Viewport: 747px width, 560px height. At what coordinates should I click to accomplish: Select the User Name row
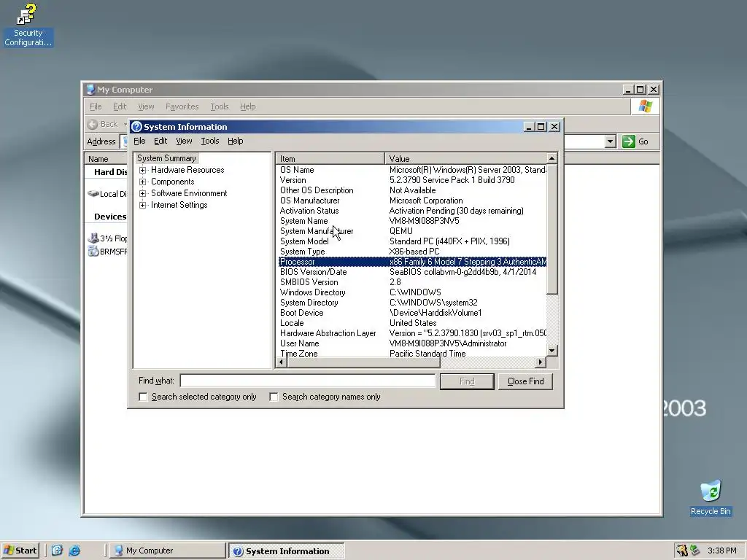[x=412, y=343]
